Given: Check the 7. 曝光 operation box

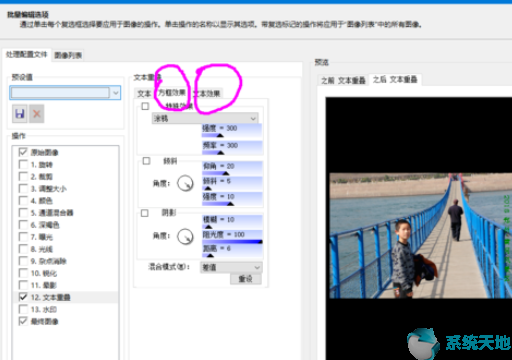Looking at the screenshot, I should point(23,237).
